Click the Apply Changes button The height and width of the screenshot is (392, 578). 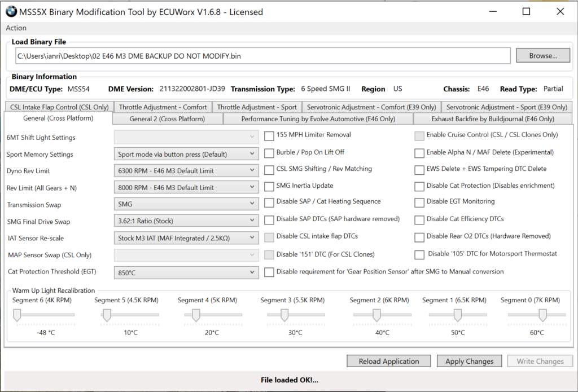[x=469, y=361]
